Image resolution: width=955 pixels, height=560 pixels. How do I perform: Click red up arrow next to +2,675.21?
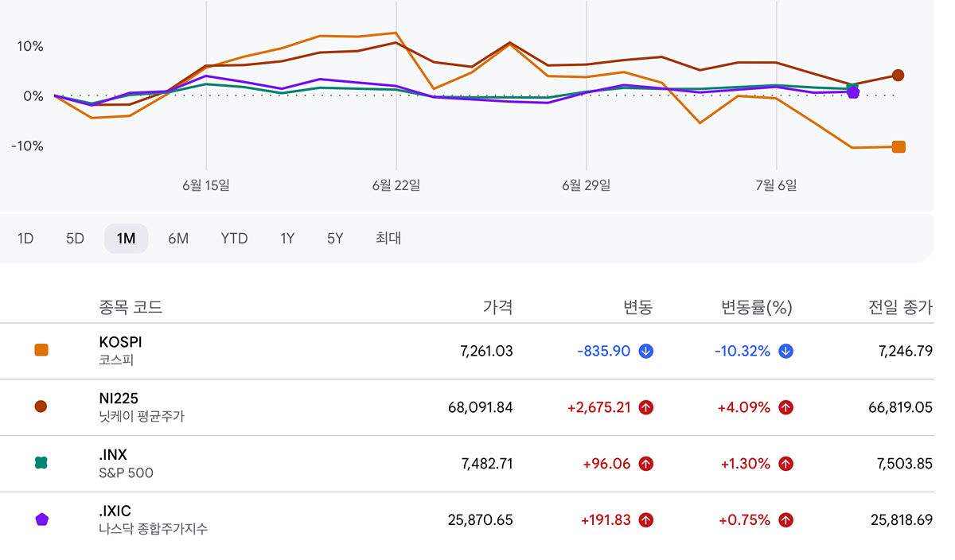coord(645,407)
